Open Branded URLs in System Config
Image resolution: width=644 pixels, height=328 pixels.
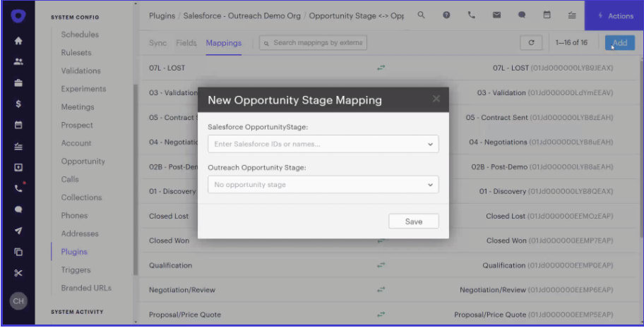click(x=86, y=288)
